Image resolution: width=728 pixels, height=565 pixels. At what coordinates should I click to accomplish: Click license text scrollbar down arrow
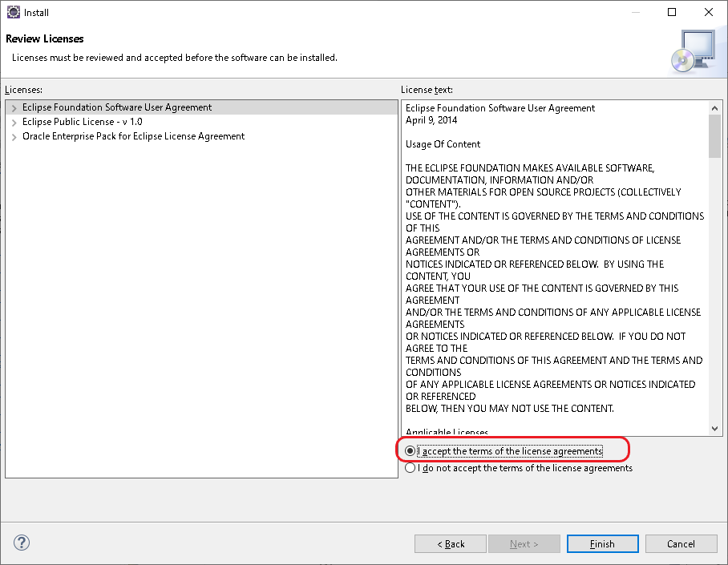click(714, 429)
